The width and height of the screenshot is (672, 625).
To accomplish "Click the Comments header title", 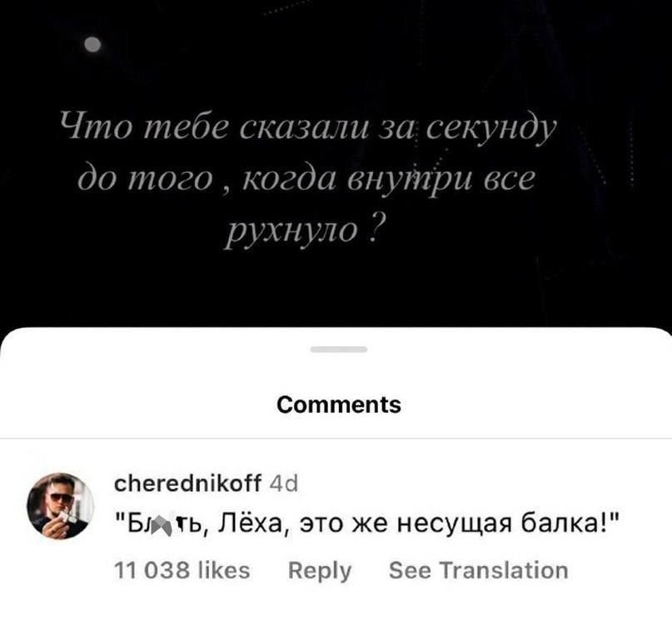I will (x=339, y=404).
